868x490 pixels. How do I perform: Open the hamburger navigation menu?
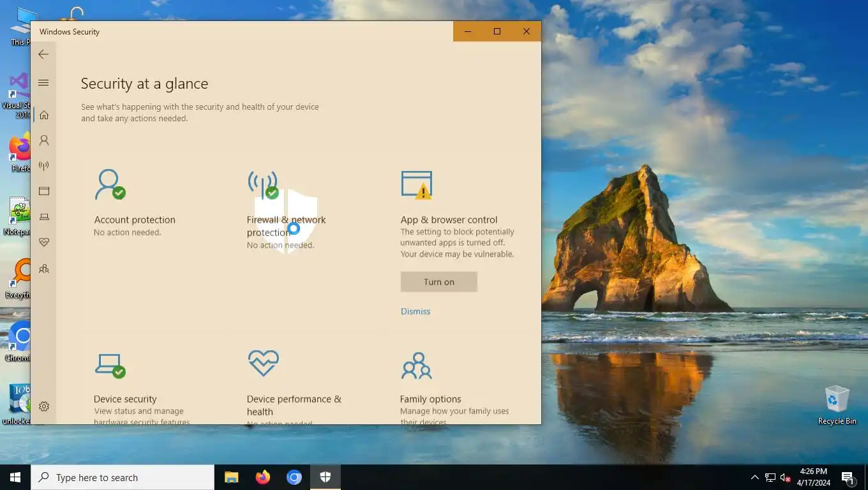click(x=43, y=83)
